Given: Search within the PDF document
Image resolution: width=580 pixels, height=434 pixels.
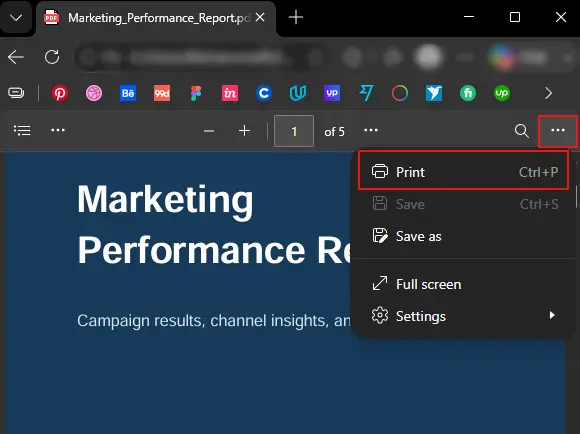Looking at the screenshot, I should pyautogui.click(x=522, y=131).
